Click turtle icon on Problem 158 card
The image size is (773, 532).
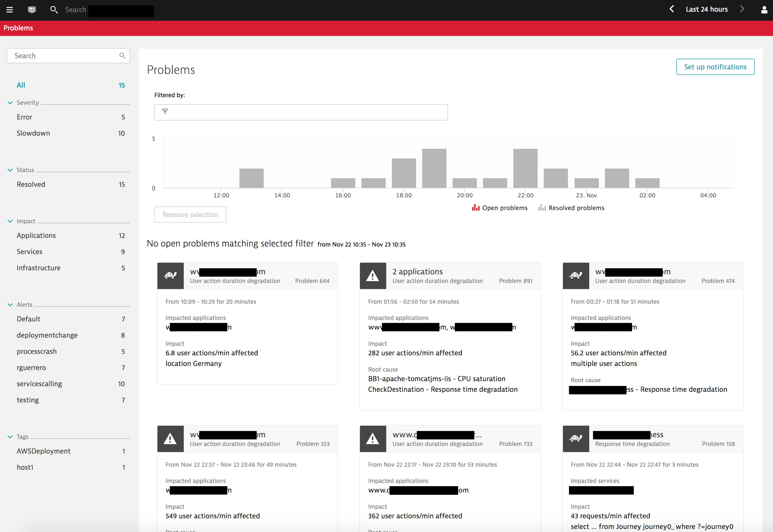576,439
